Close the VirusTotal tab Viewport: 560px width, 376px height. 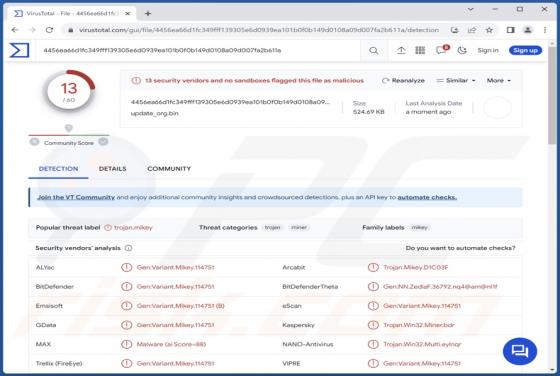[128, 14]
